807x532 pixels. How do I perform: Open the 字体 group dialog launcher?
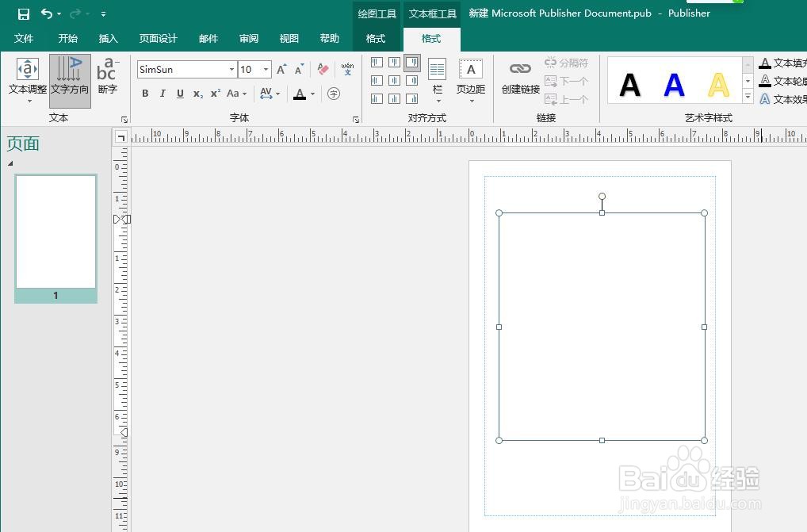click(356, 120)
